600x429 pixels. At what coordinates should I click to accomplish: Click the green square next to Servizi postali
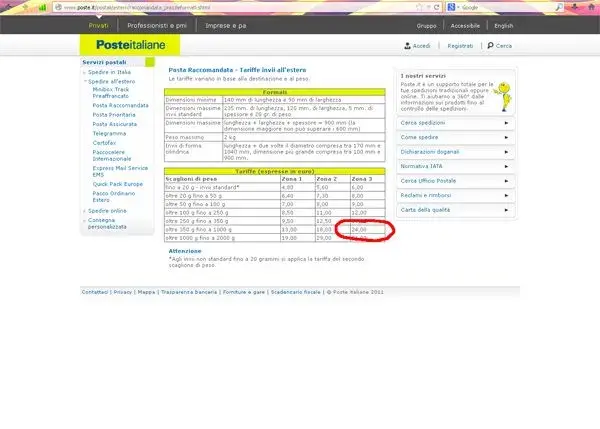(150, 62)
